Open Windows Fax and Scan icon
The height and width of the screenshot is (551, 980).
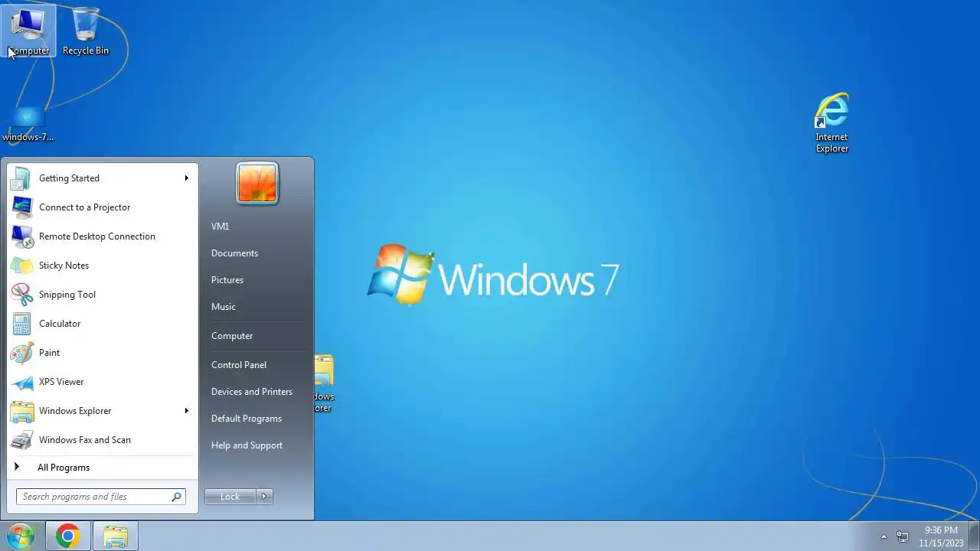pos(21,440)
